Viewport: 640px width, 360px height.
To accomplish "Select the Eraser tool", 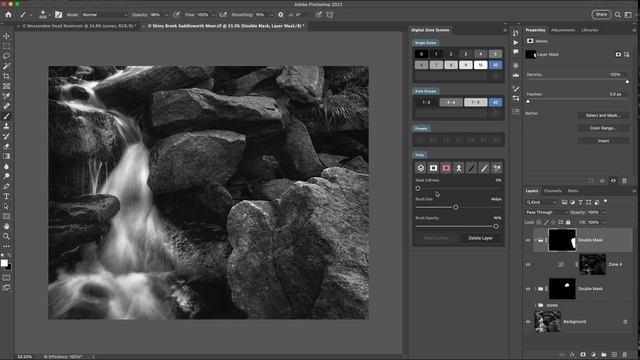I will pyautogui.click(x=7, y=146).
